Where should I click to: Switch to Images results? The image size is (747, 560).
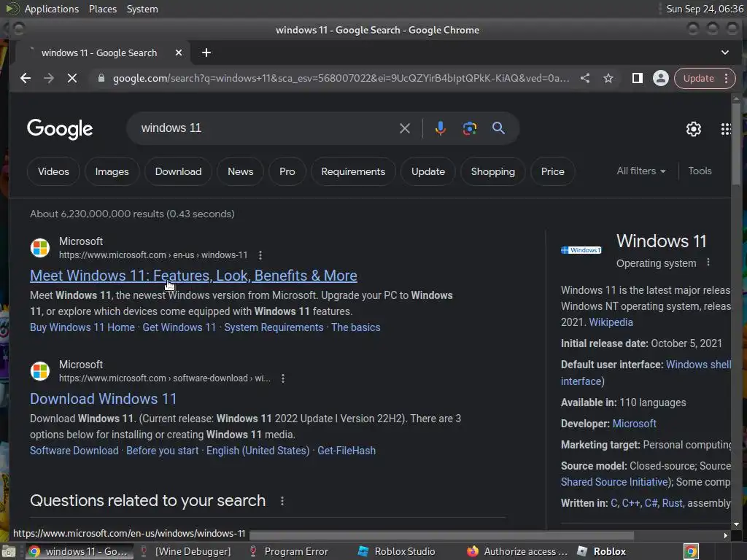tap(112, 171)
